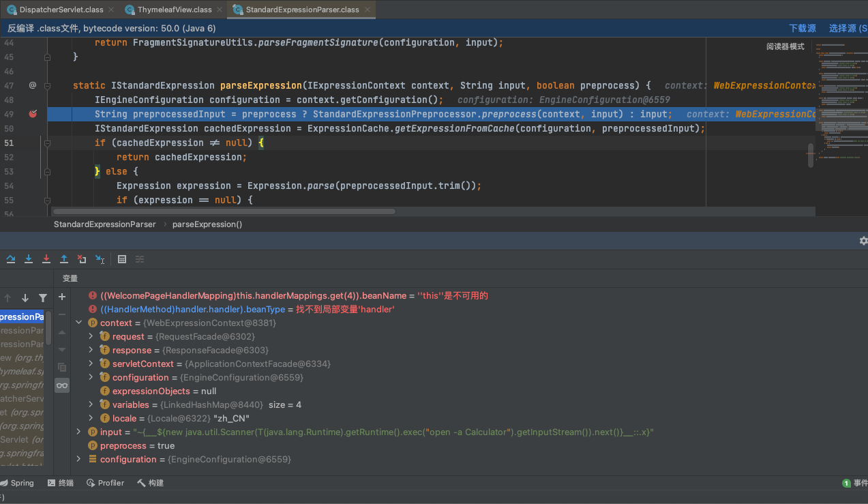Image resolution: width=868 pixels, height=504 pixels.
Task: Click the 阅读器模式 reader mode label
Action: click(x=785, y=46)
